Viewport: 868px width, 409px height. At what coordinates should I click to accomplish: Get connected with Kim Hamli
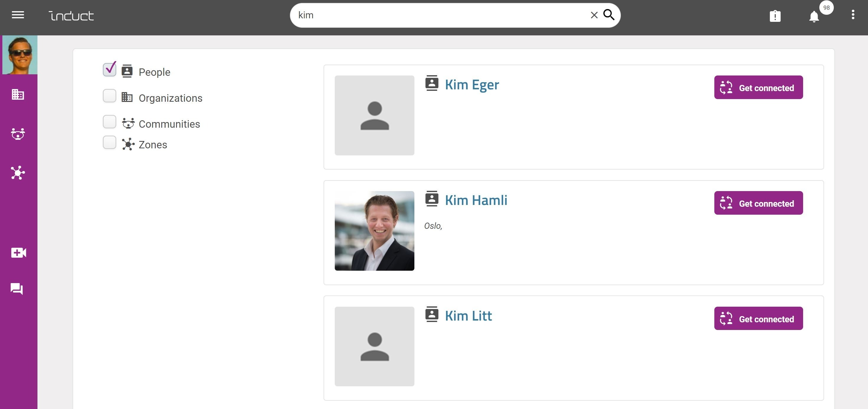pyautogui.click(x=759, y=203)
